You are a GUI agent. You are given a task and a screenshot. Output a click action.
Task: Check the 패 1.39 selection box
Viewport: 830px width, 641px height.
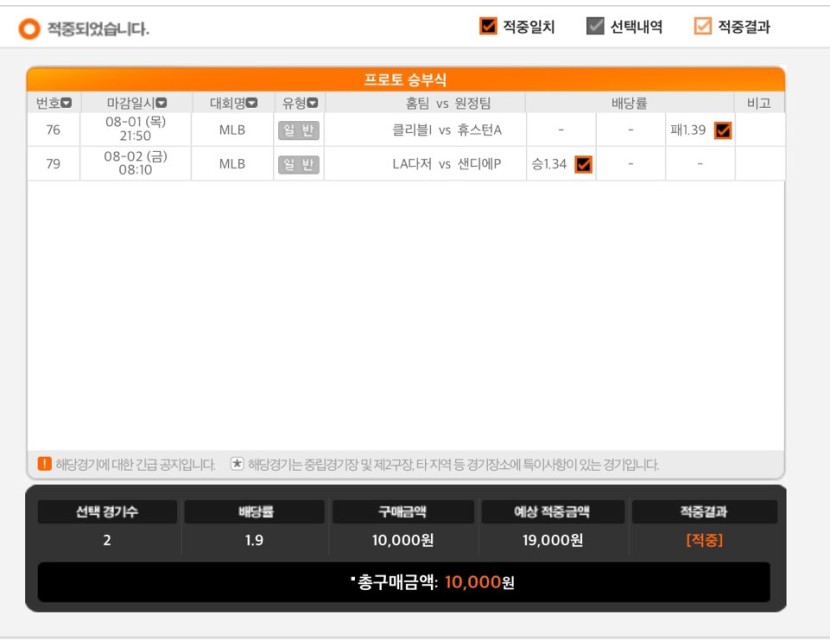723,130
